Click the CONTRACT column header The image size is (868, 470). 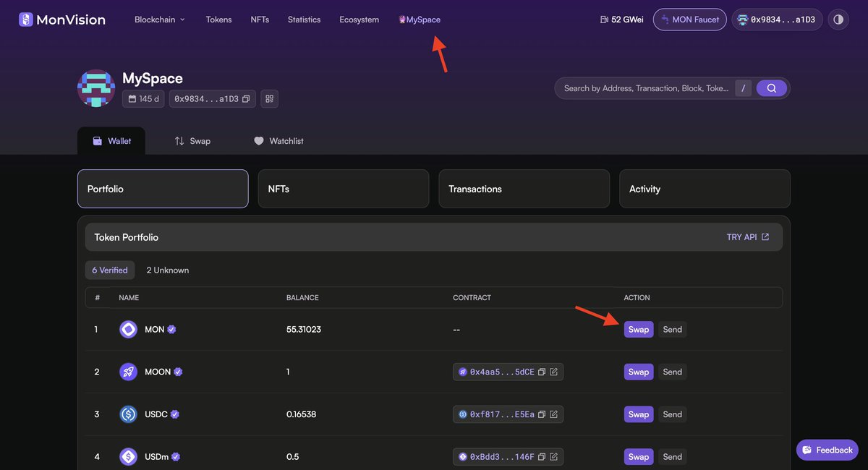[472, 297]
